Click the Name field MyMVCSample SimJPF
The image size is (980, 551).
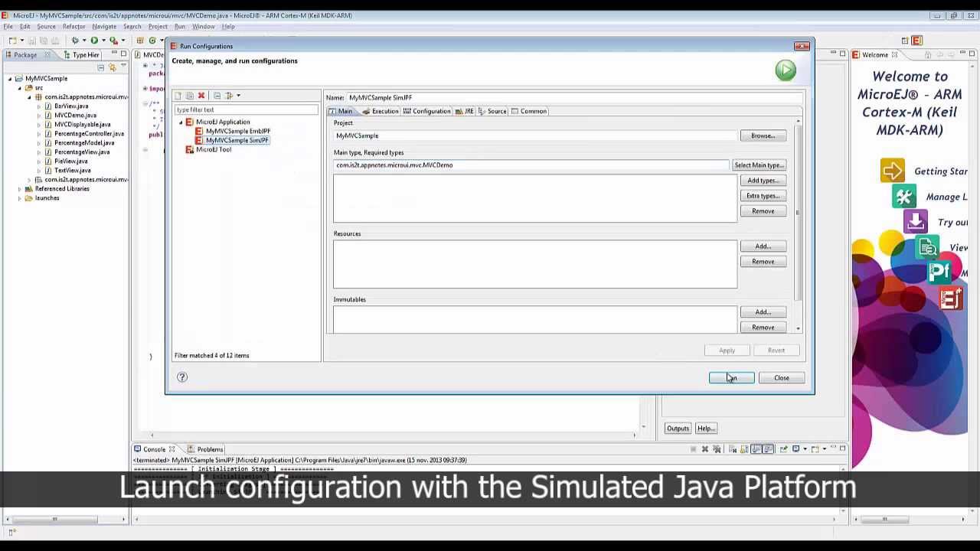pos(574,98)
